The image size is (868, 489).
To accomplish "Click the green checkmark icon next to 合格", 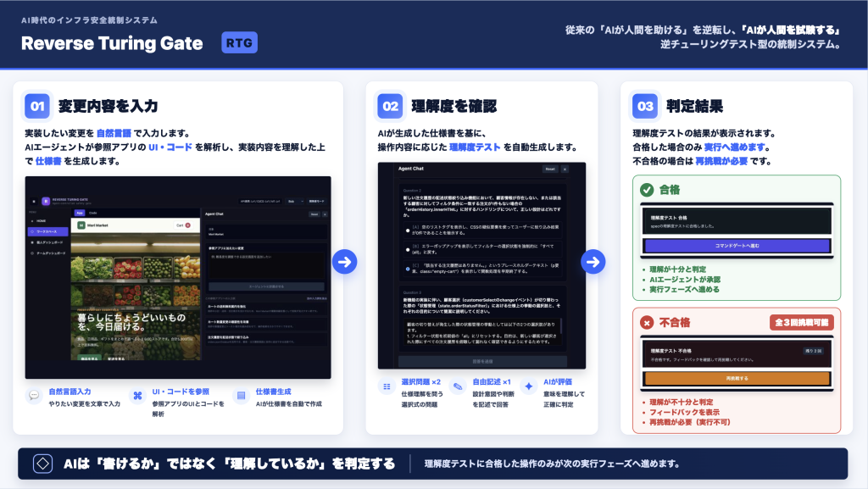I will (647, 190).
